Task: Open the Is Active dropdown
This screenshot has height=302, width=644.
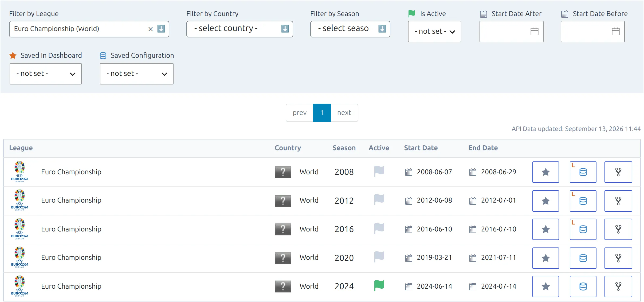Action: [x=434, y=32]
